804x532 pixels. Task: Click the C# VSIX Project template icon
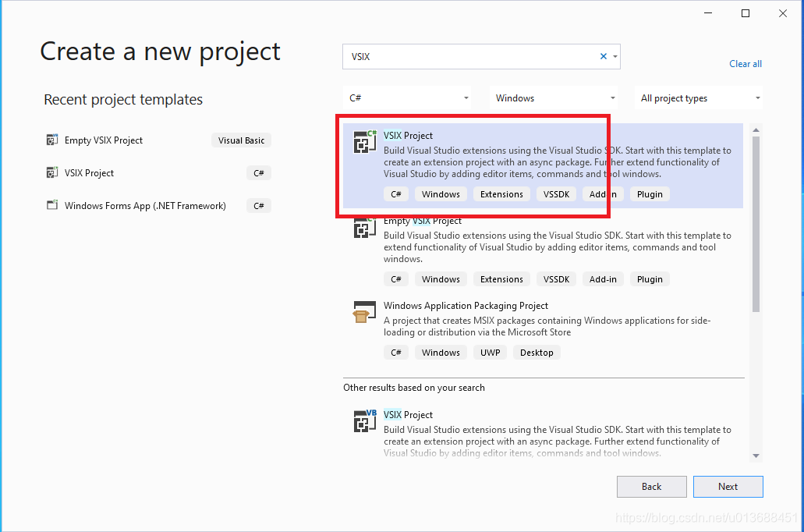point(365,142)
